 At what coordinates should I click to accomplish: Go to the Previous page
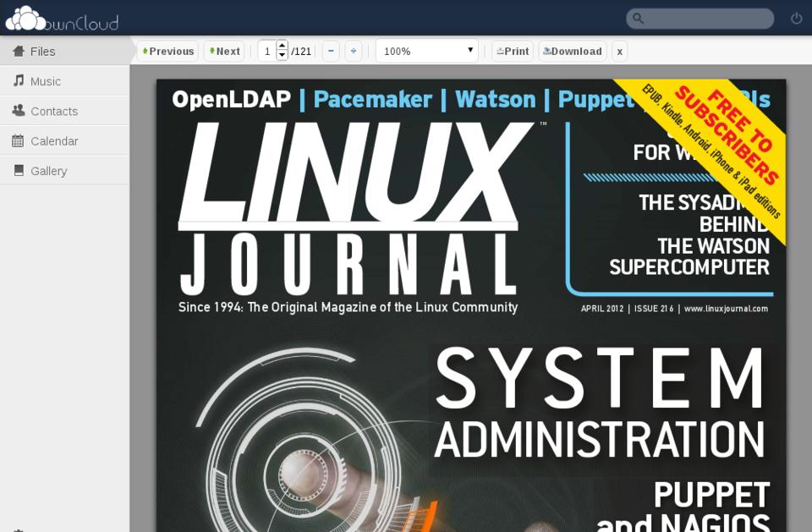pyautogui.click(x=167, y=52)
